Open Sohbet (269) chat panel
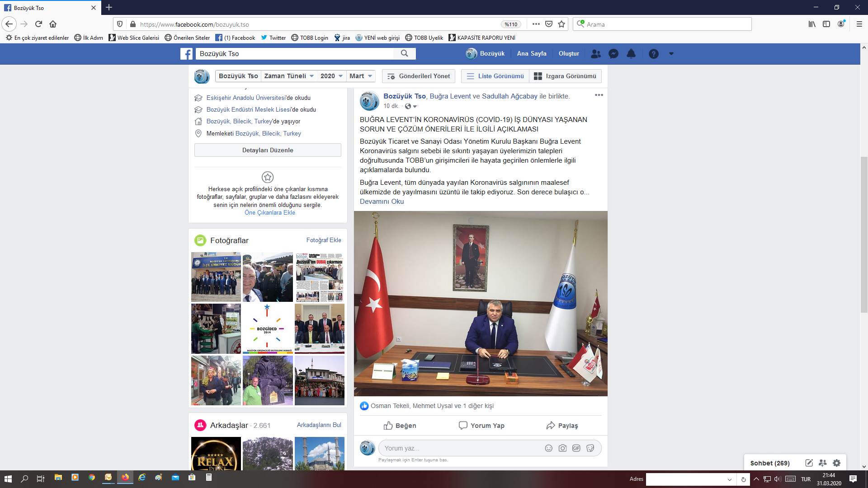The height and width of the screenshot is (488, 868). 770,463
